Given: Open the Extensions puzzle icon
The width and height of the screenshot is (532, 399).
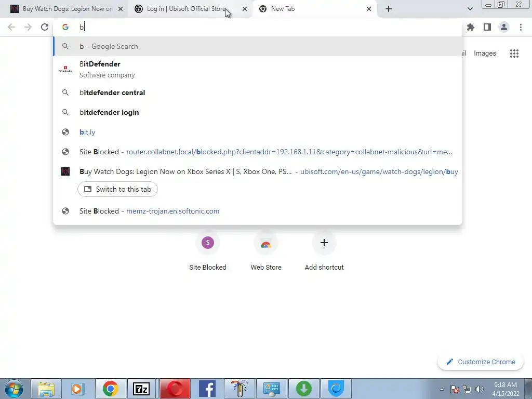Looking at the screenshot, I should [x=471, y=27].
